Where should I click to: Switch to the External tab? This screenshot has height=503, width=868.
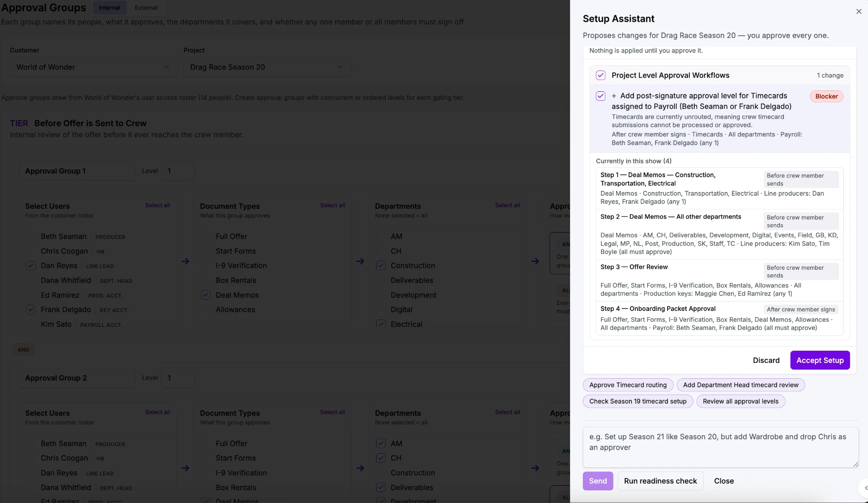tap(146, 8)
